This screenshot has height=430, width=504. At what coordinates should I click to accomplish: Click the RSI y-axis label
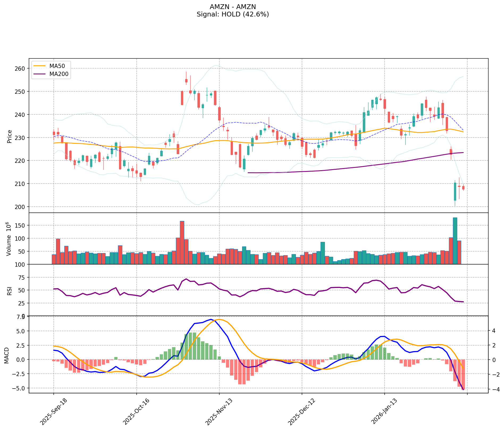pos(10,291)
